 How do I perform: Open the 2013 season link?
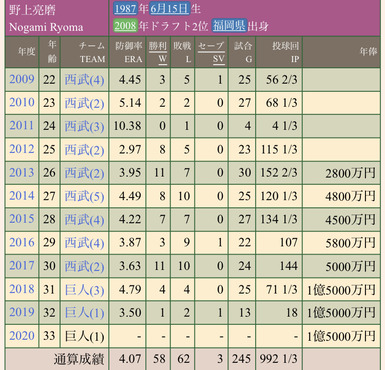pyautogui.click(x=22, y=173)
